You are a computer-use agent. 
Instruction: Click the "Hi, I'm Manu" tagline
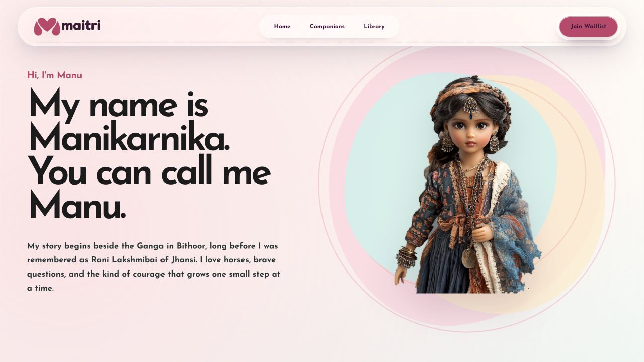tap(54, 75)
